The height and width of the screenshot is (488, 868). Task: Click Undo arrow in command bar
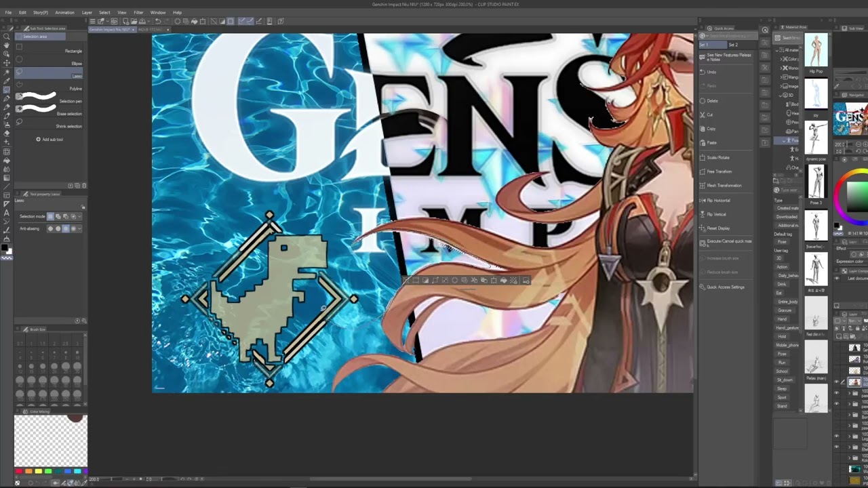click(x=158, y=21)
